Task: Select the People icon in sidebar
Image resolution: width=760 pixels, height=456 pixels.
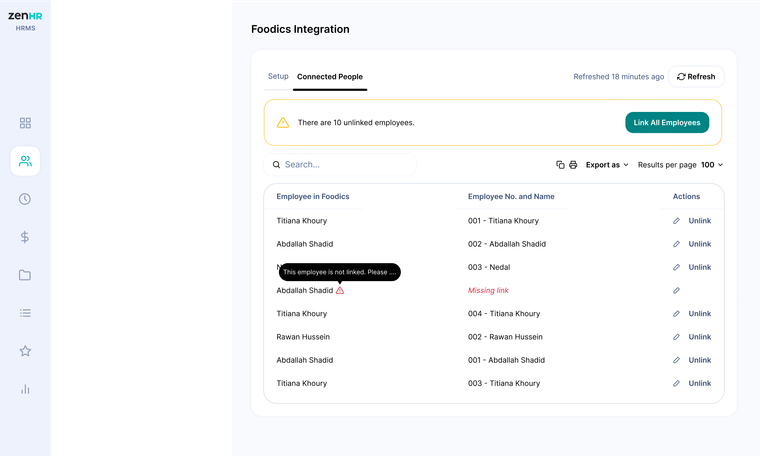Action: coord(25,161)
